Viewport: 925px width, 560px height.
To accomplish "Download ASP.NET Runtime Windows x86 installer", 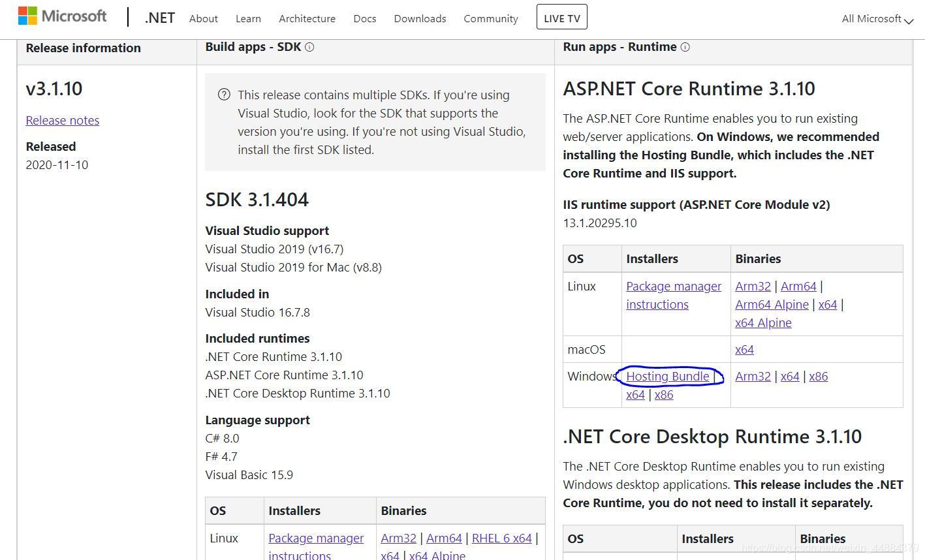I will 664,394.
